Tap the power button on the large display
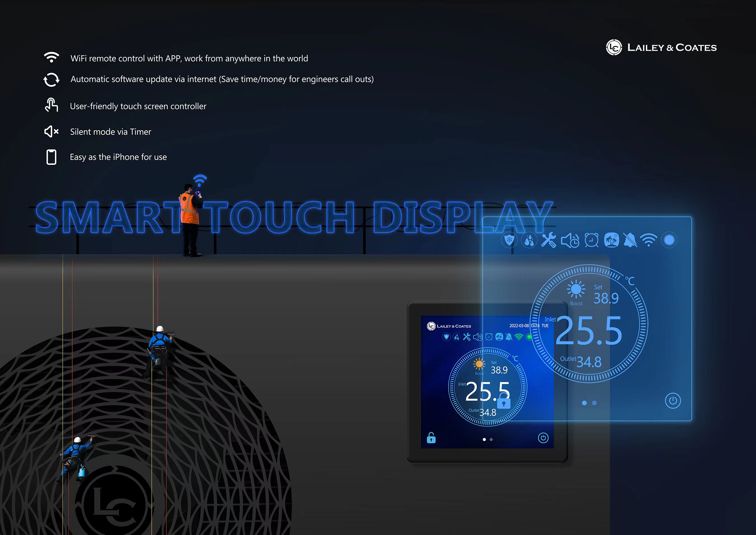 click(x=673, y=400)
